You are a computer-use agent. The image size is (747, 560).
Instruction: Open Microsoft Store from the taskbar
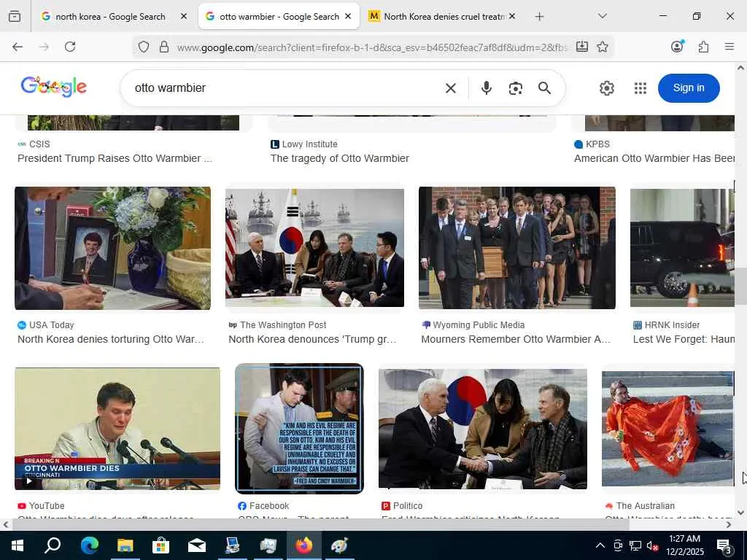coord(161,545)
